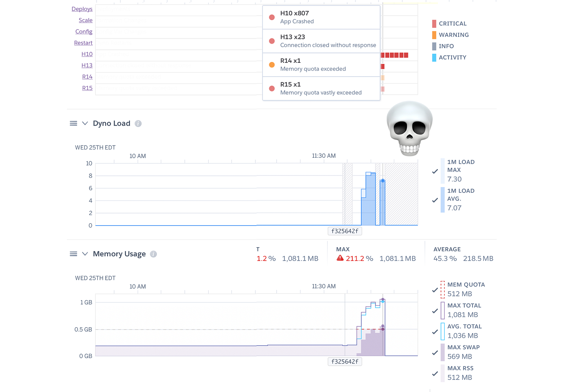Click the "App Crashed" tooltip text
This screenshot has width=565, height=392.
(297, 22)
